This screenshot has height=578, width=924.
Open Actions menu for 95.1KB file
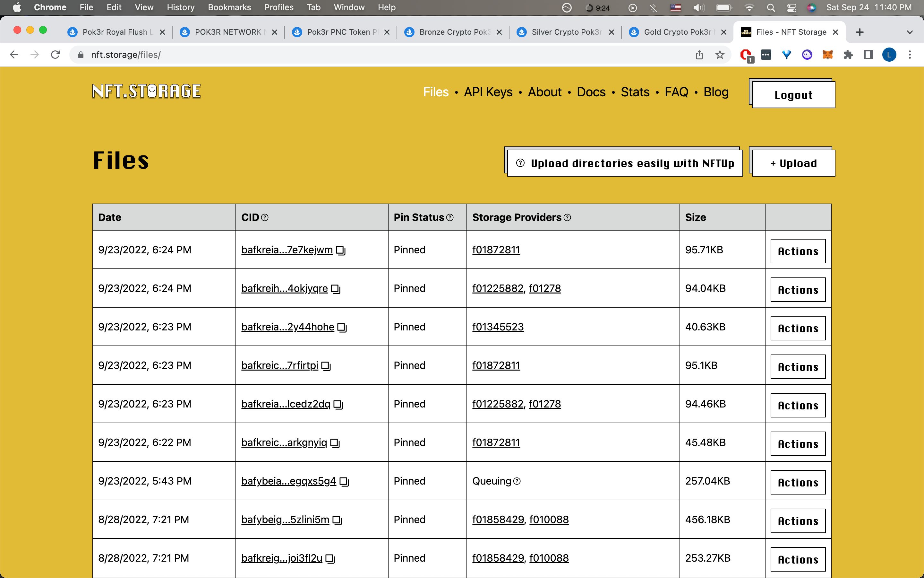click(798, 367)
